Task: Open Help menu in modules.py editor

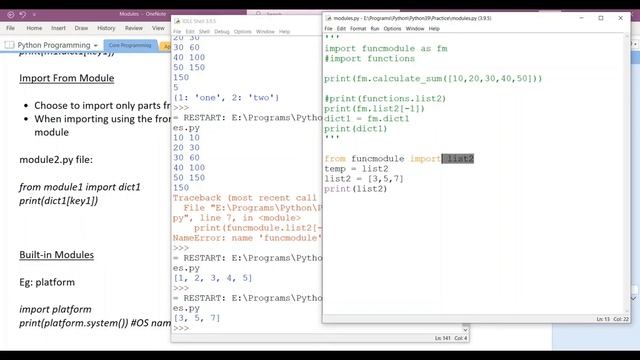Action: click(434, 29)
